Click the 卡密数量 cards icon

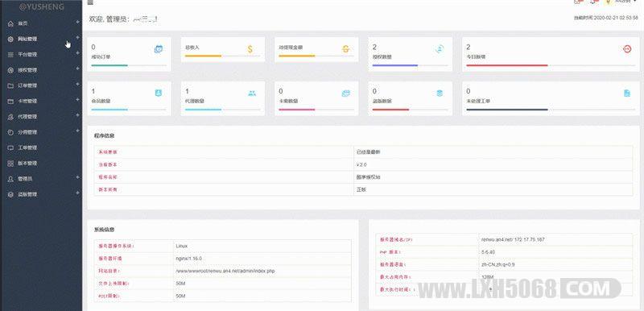[346, 93]
